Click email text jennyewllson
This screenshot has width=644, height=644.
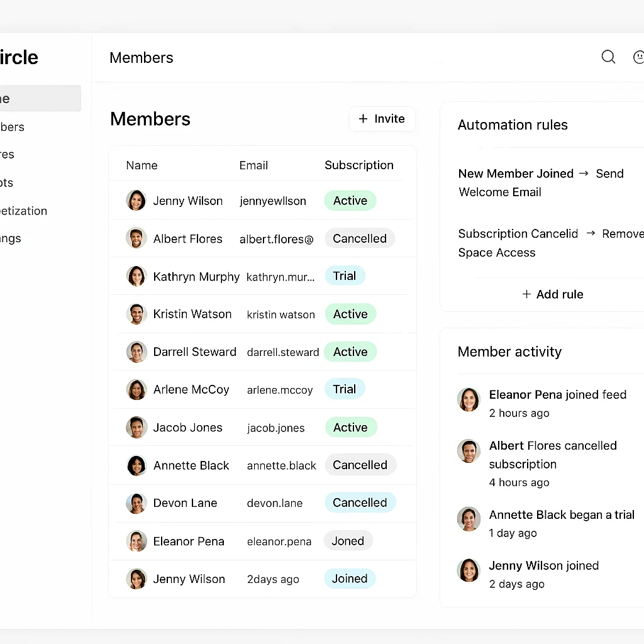(273, 201)
